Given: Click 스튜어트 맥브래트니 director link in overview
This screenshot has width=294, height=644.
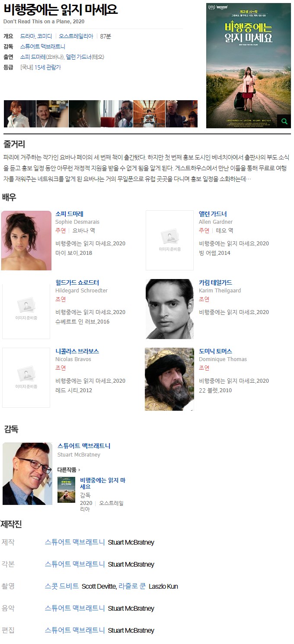Looking at the screenshot, I should [x=43, y=47].
